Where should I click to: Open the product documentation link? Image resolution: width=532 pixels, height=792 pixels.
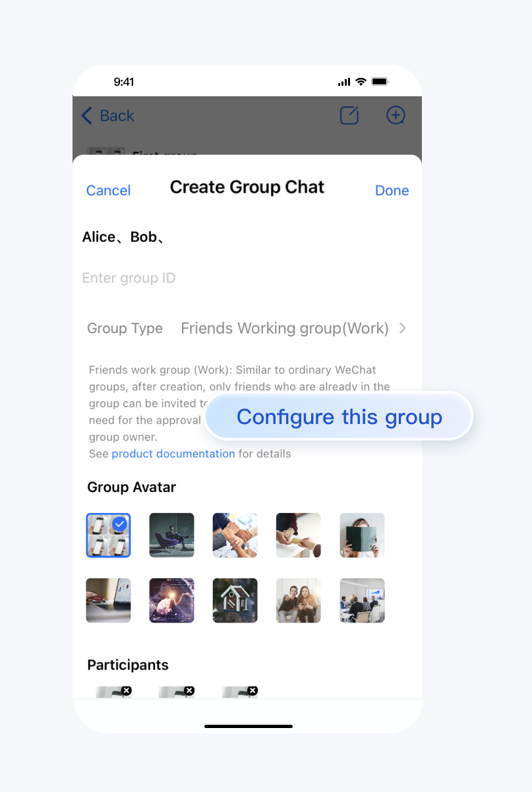[173, 454]
